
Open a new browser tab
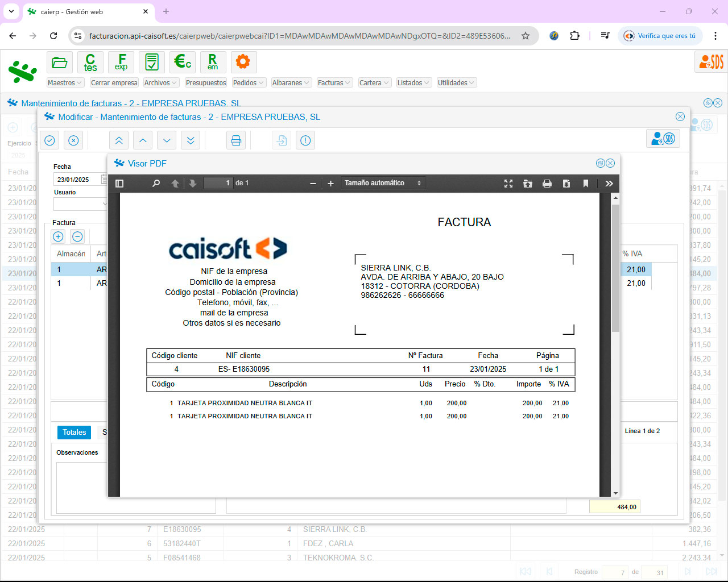(166, 11)
